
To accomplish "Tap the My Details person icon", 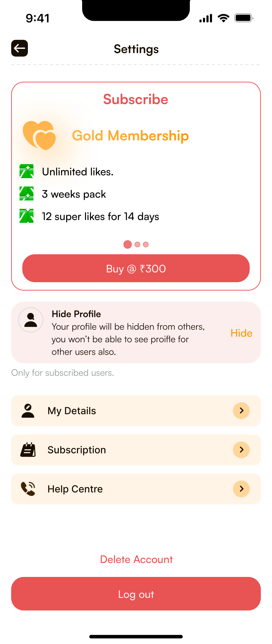I will point(28,411).
